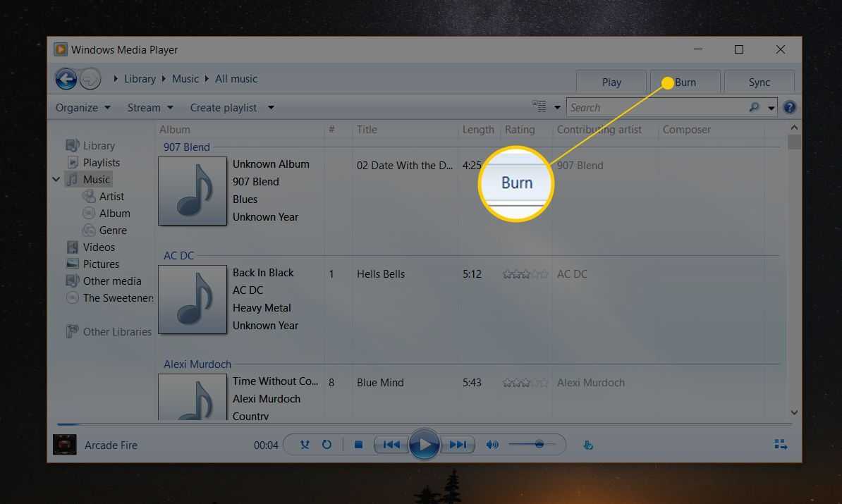Image resolution: width=842 pixels, height=504 pixels.
Task: Set the star rating for Hells Bells
Action: [x=525, y=274]
